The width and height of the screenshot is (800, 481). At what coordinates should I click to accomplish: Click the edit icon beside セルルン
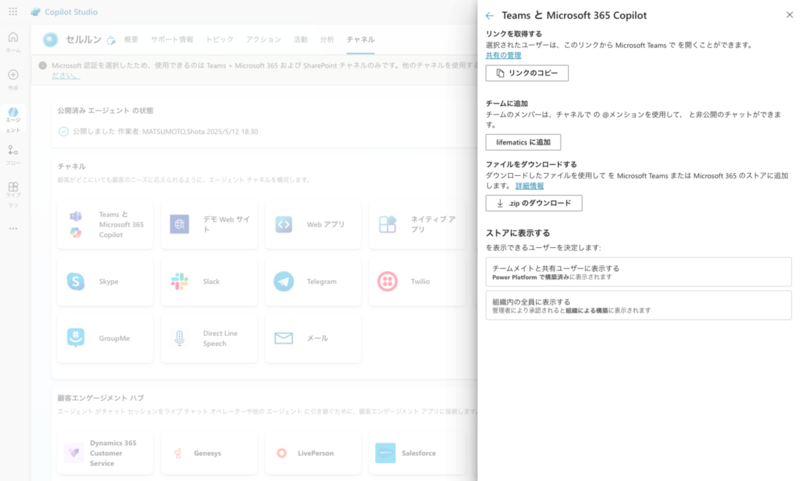[111, 40]
